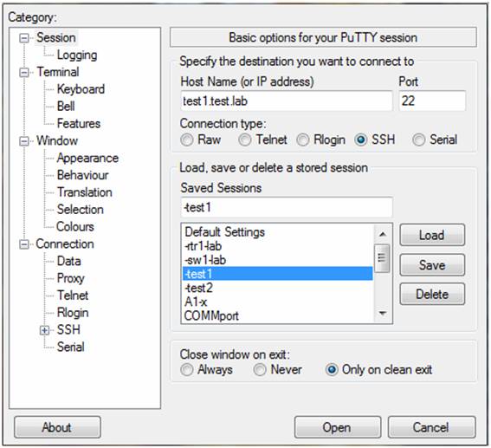Select the Raw connection type
Image resolution: width=491 pixels, height=448 pixels.
(x=187, y=140)
